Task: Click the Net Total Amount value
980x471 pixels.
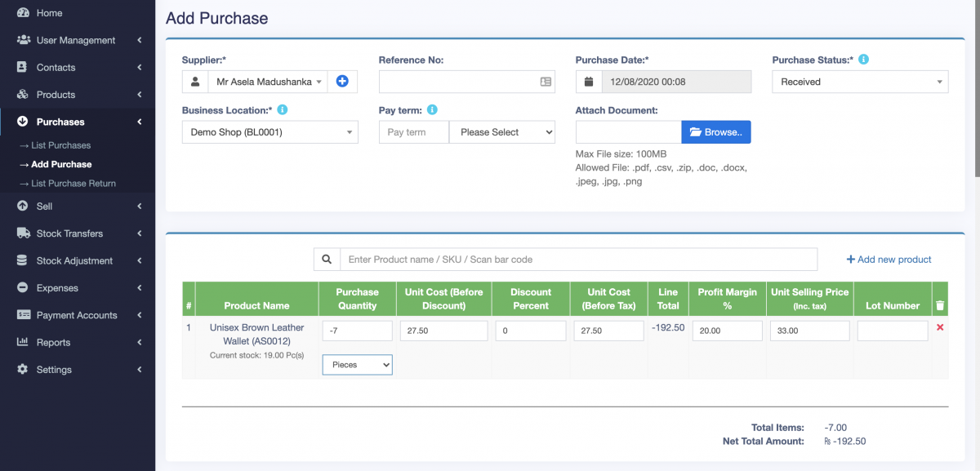Action: (844, 441)
